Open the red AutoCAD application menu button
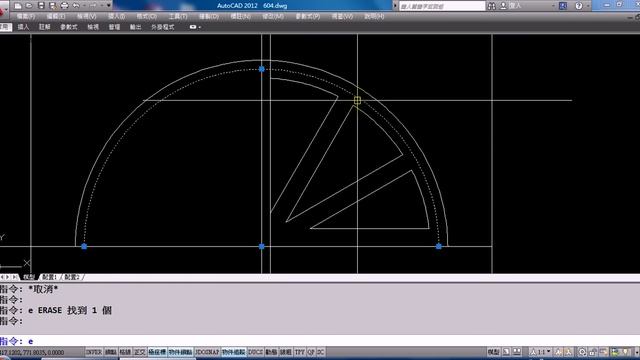The height and width of the screenshot is (360, 640). (x=3, y=11)
